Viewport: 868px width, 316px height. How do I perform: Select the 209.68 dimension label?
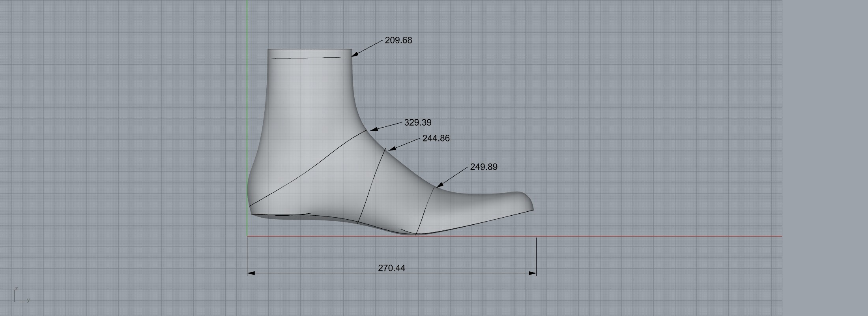click(398, 40)
